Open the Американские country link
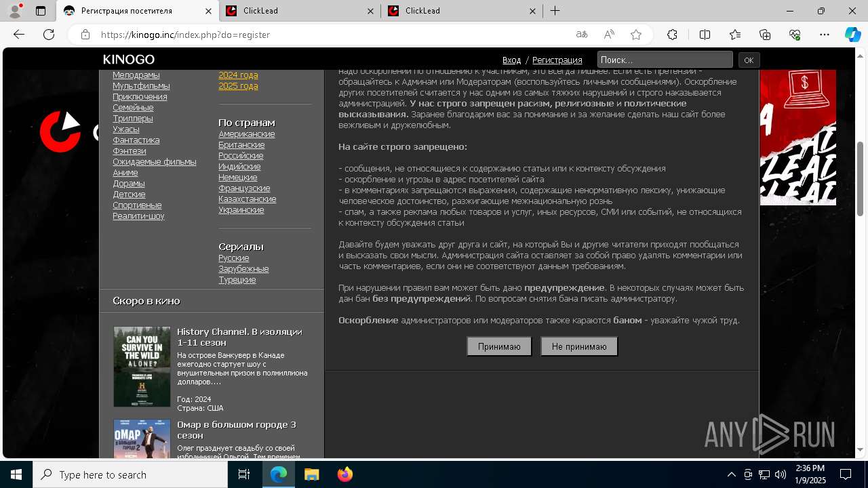This screenshot has height=488, width=868. point(247,134)
